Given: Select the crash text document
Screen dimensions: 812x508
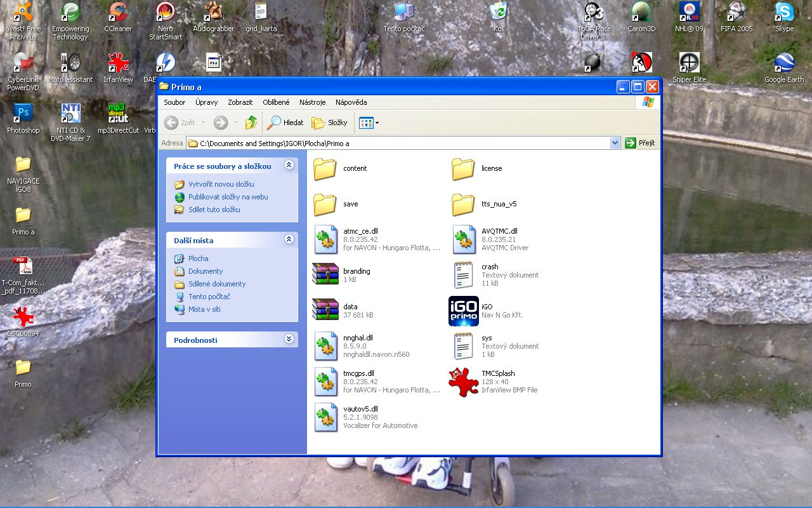Looking at the screenshot, I should tap(464, 275).
